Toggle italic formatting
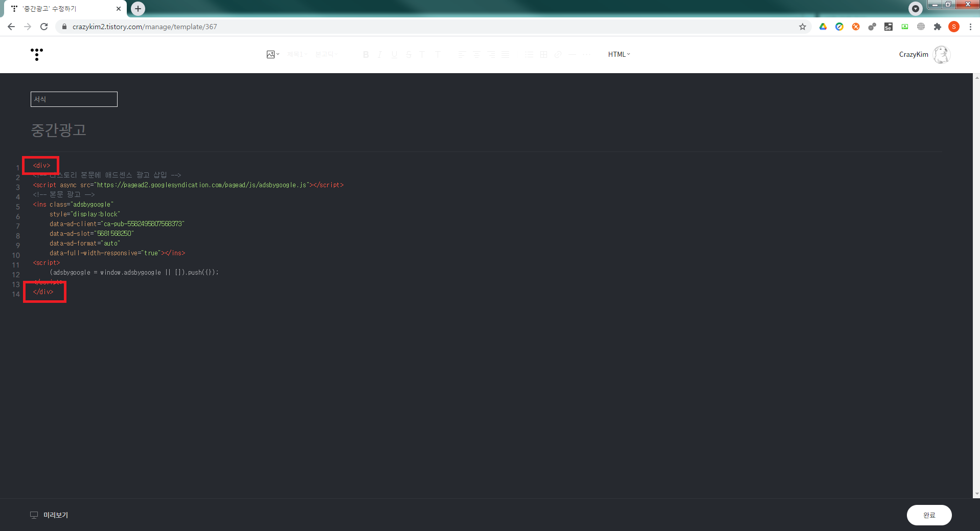This screenshot has height=531, width=980. pyautogui.click(x=380, y=54)
